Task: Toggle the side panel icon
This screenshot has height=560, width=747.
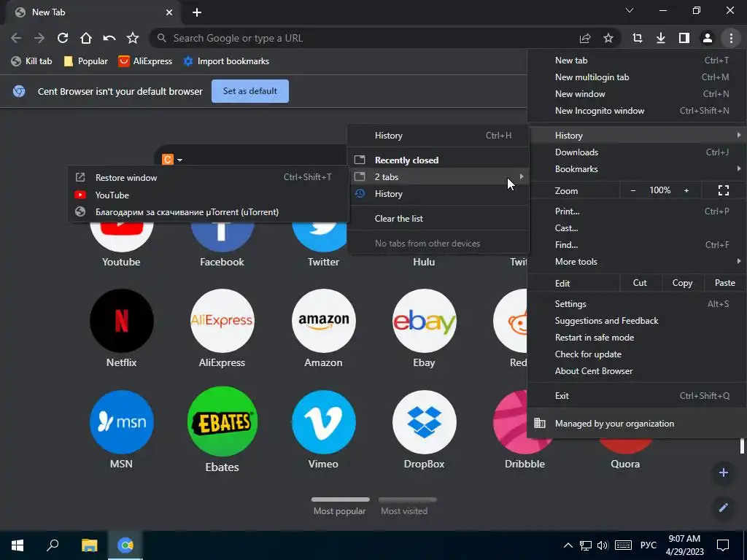Action: tap(684, 38)
